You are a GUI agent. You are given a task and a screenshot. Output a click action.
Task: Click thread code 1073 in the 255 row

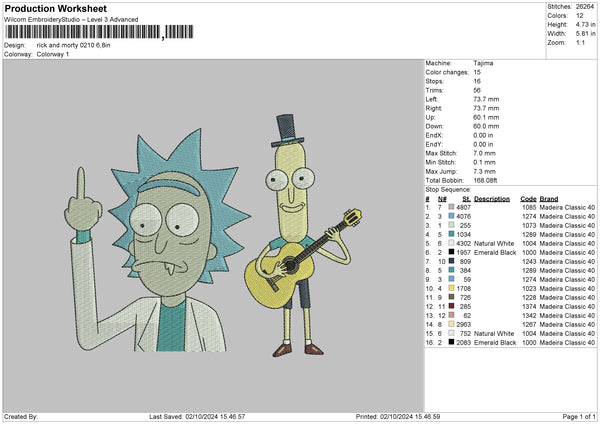click(x=529, y=225)
